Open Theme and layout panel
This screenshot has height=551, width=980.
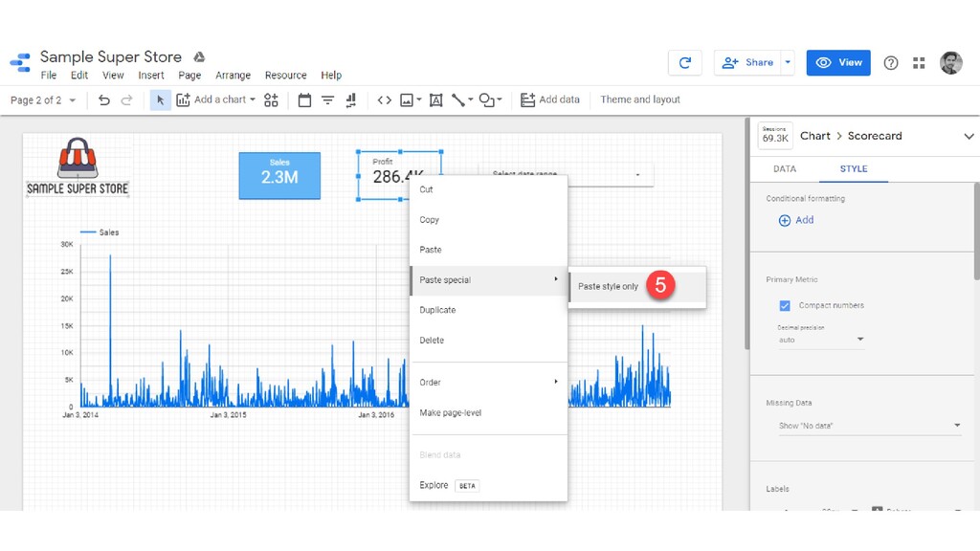point(640,99)
